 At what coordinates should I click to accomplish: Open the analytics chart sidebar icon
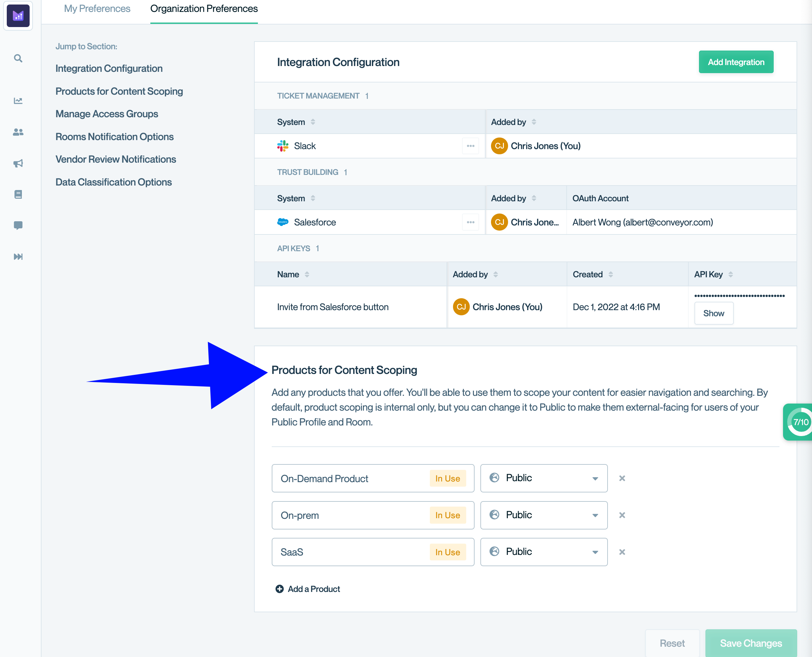pos(18,101)
